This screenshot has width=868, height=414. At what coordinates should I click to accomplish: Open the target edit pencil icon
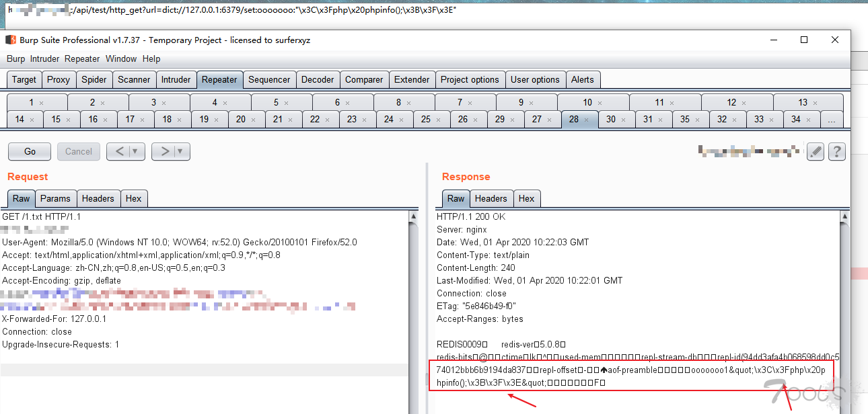click(816, 151)
